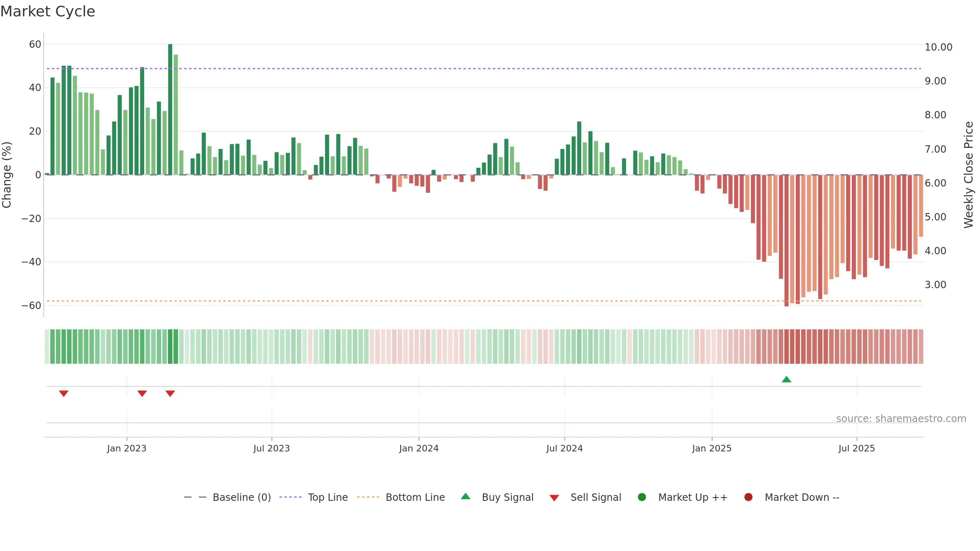Click the 'Jul 2025' x-axis label
This screenshot has height=551, width=980.
click(857, 449)
